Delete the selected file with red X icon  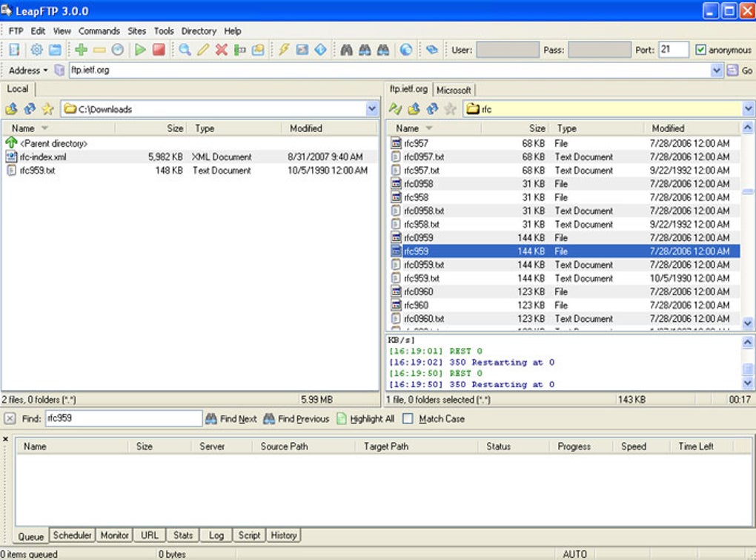tap(222, 50)
